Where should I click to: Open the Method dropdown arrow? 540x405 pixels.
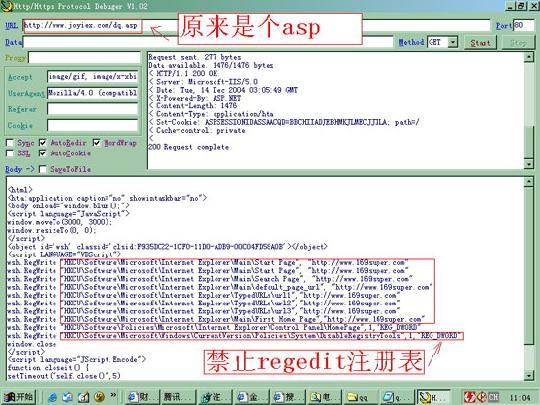tap(453, 42)
